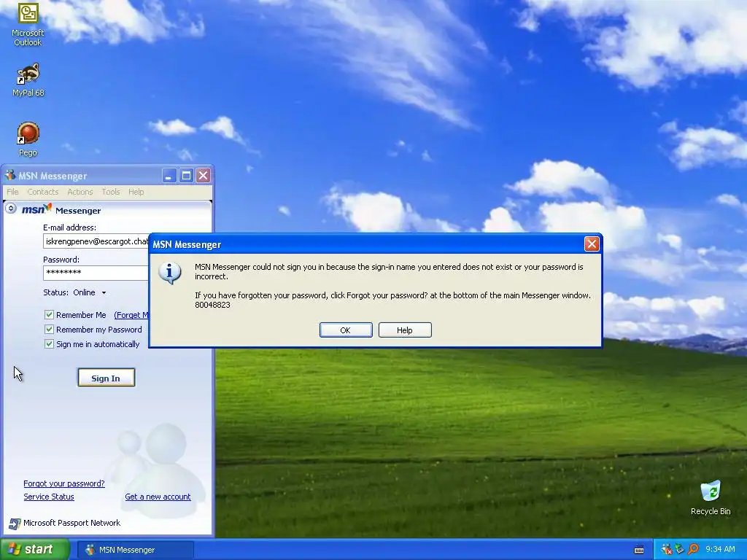Click the orange magnifier tray icon
This screenshot has width=747, height=560.
(x=693, y=549)
